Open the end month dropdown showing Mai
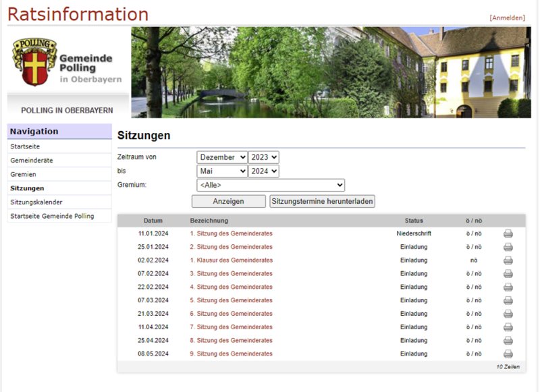Screen dimensions: 540x392 click(x=222, y=171)
